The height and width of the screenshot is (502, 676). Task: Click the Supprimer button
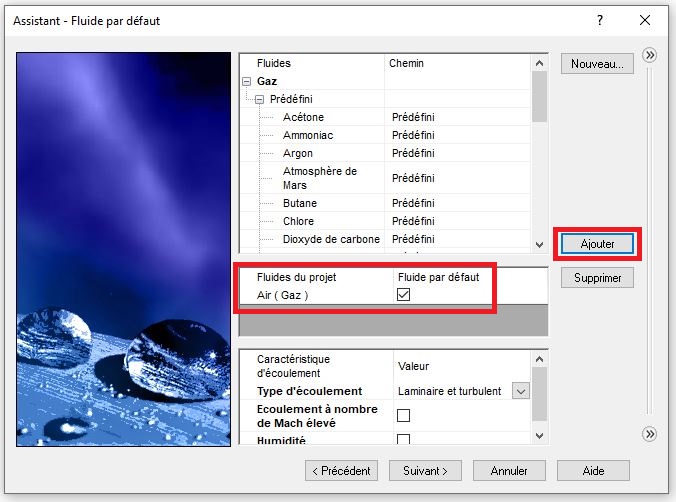[597, 278]
